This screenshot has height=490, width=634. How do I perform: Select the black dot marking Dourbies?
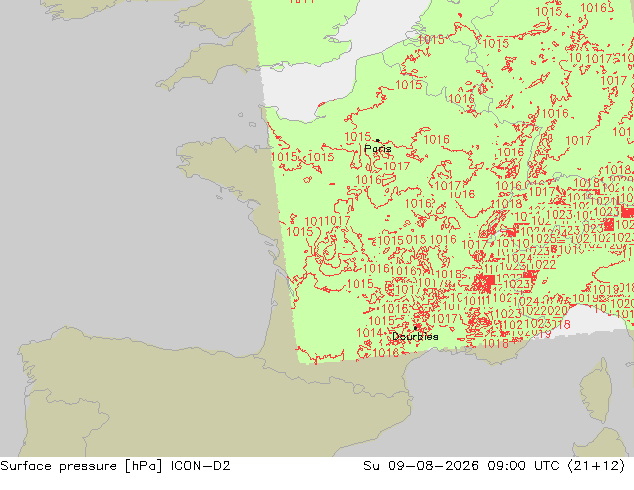416,328
